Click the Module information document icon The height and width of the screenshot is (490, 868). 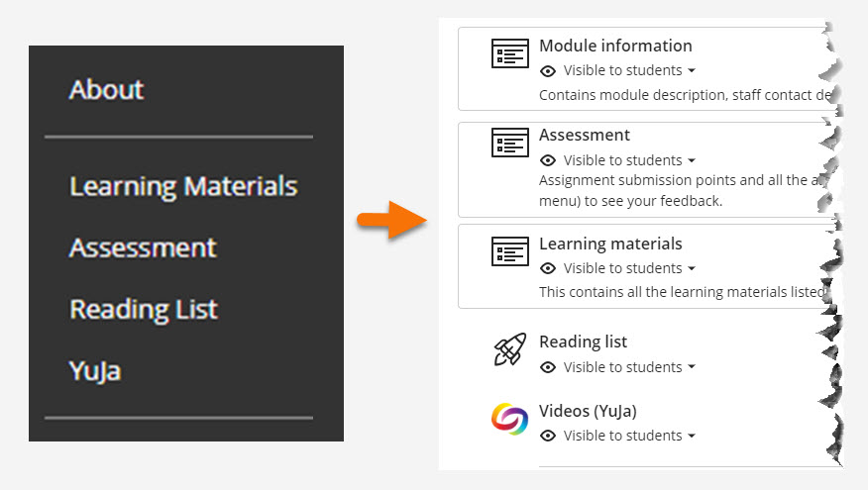coord(510,53)
